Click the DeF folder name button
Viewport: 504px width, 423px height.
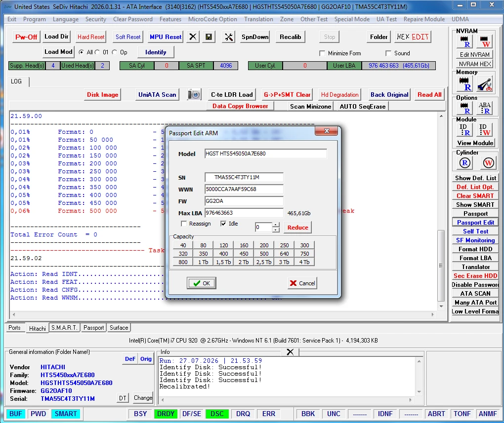130,359
